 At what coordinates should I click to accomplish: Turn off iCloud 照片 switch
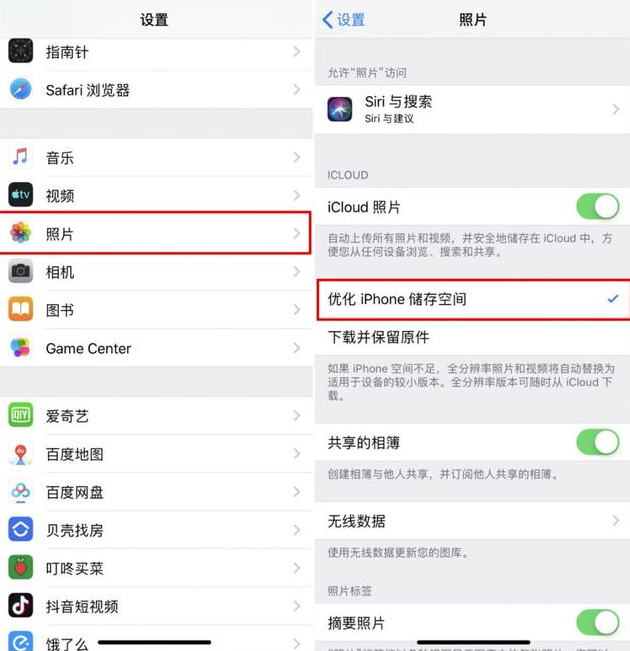point(598,207)
